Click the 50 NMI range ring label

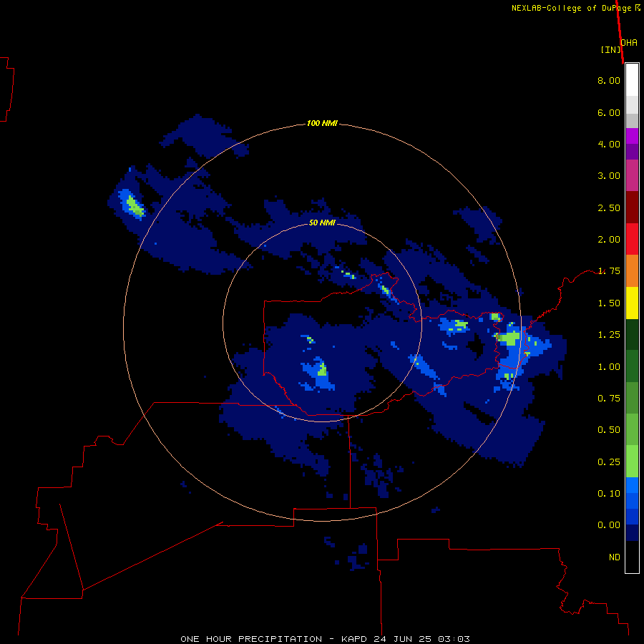pyautogui.click(x=322, y=223)
